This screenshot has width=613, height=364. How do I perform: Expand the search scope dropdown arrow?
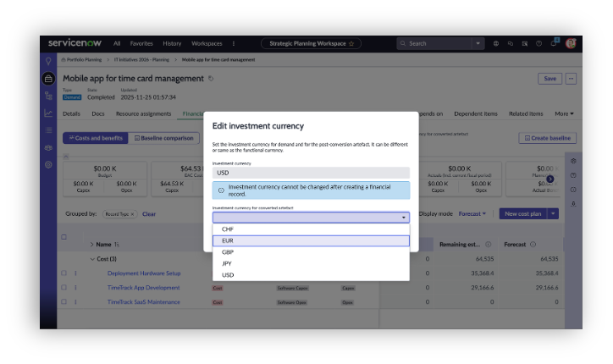pyautogui.click(x=478, y=43)
